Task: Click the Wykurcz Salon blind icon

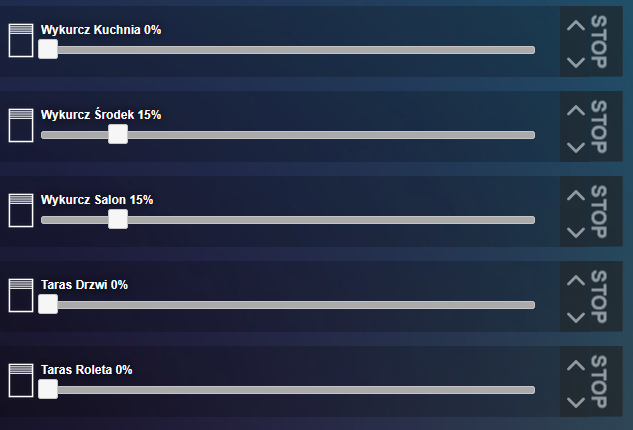Action: pos(21,210)
